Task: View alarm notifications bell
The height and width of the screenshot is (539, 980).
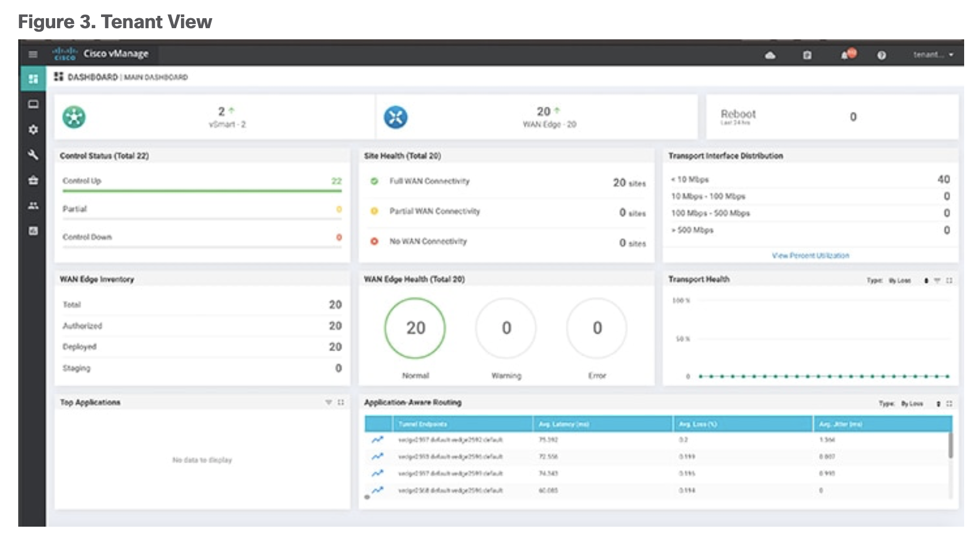Action: 846,55
